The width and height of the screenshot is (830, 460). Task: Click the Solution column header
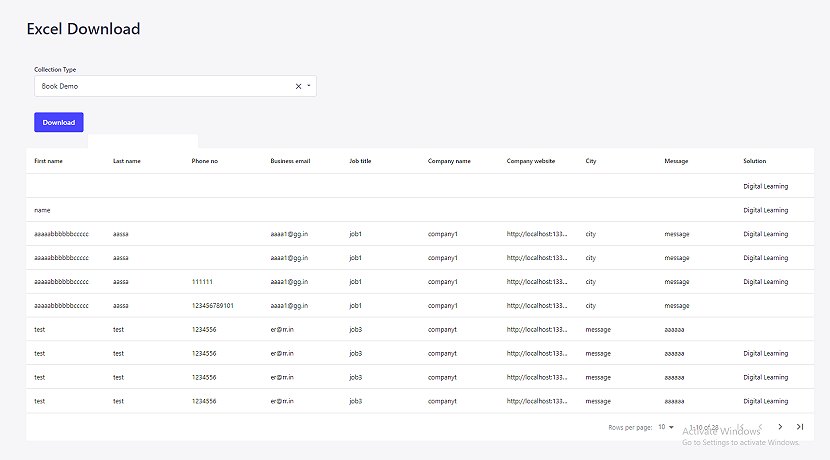pyautogui.click(x=754, y=161)
